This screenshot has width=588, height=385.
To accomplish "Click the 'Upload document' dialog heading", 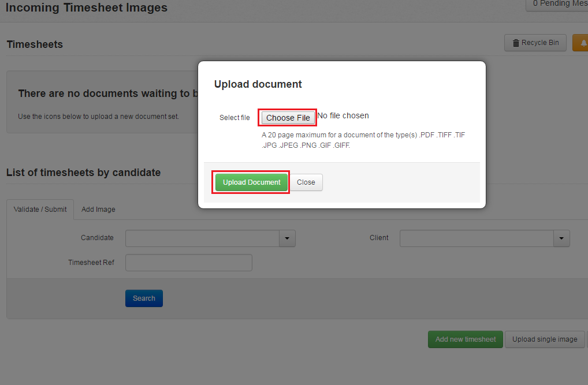I will (x=258, y=84).
